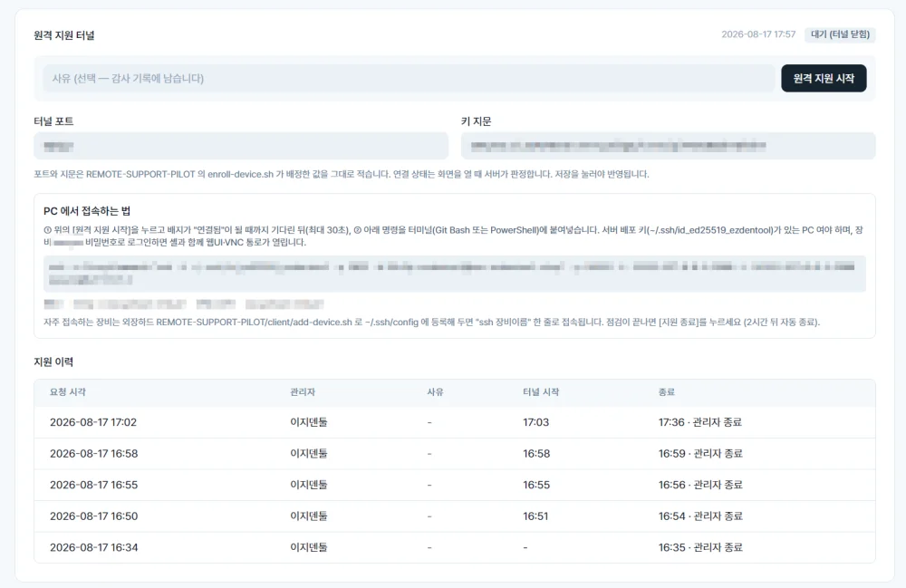Select the 2026-08-17 16:58 history row
The height and width of the screenshot is (588, 906).
pyautogui.click(x=455, y=453)
